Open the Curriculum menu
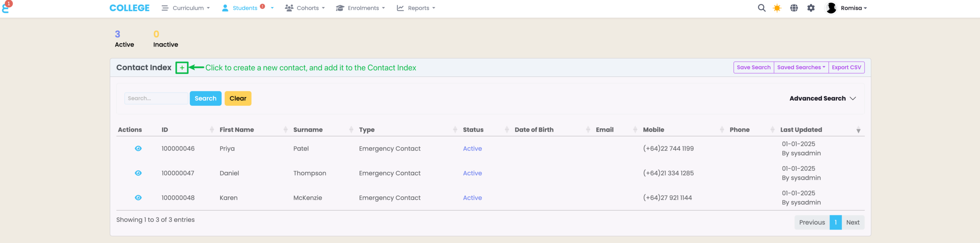This screenshot has width=980, height=243. [x=186, y=8]
